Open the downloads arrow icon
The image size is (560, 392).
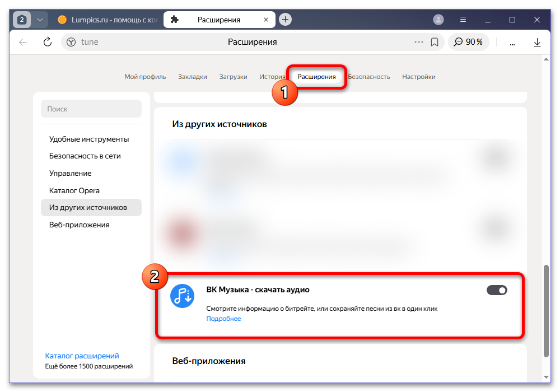pos(537,43)
